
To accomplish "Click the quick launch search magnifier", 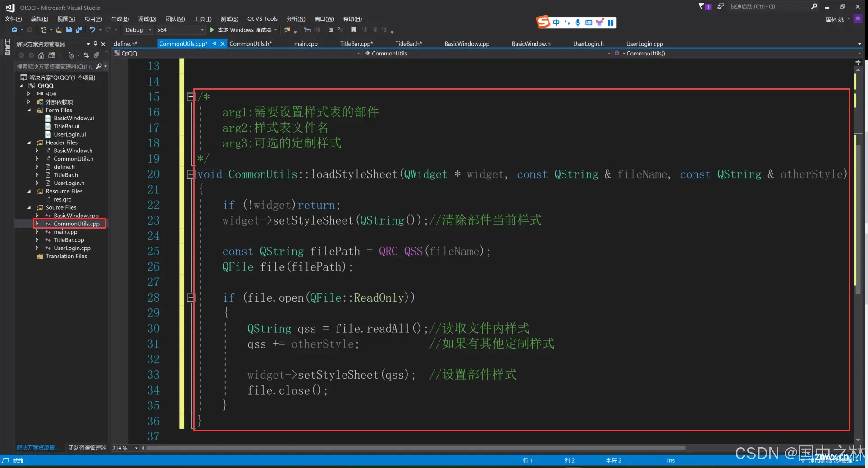I will tap(814, 6).
